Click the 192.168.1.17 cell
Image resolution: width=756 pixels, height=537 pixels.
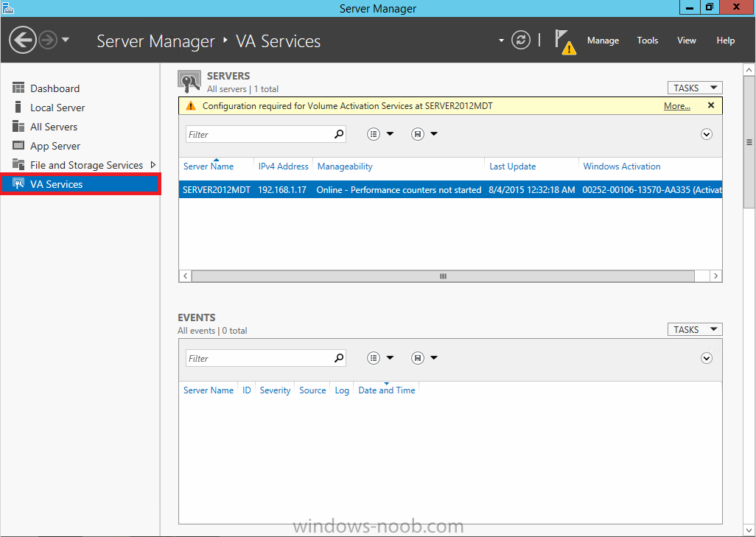click(x=282, y=190)
